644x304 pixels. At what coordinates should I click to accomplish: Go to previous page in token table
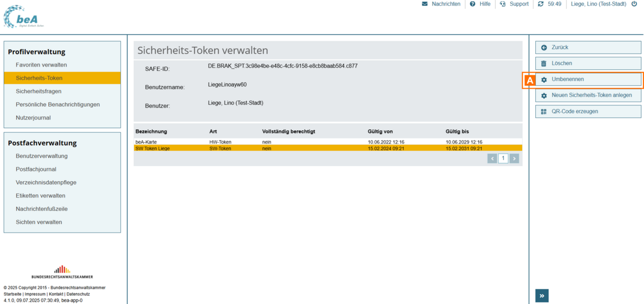(492, 158)
